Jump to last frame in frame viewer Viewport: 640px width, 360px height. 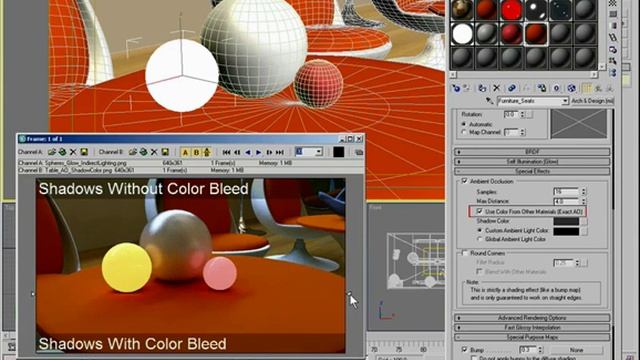pos(280,152)
